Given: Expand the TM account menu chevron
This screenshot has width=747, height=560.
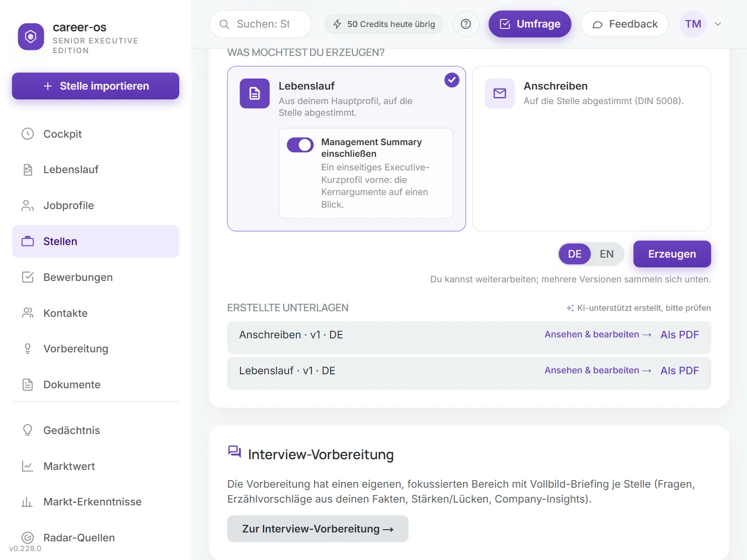Looking at the screenshot, I should (718, 24).
